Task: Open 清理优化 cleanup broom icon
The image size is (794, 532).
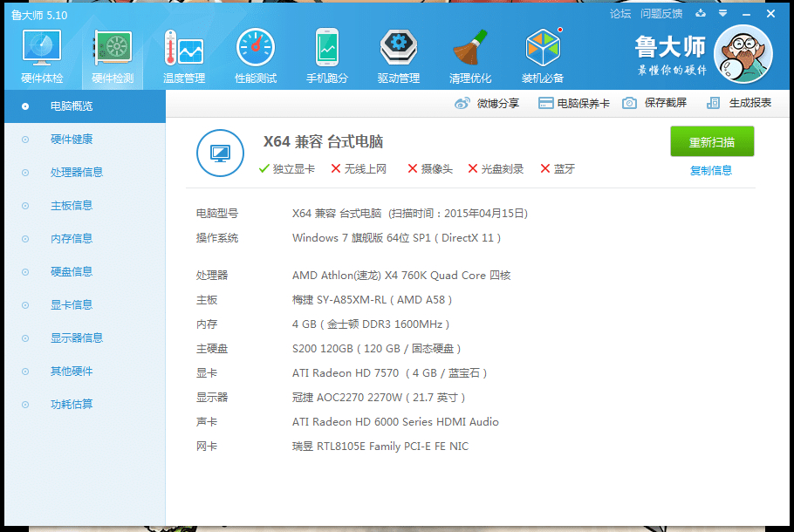Action: pos(470,48)
